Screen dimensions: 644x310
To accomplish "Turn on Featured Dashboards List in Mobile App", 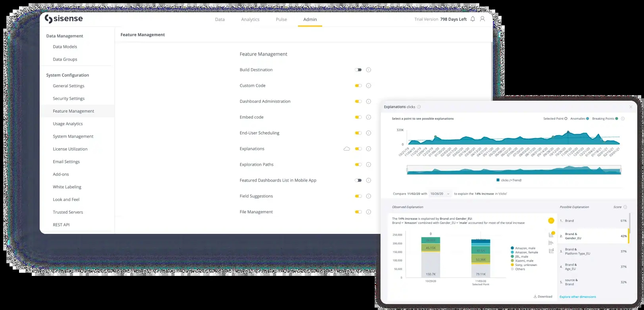I will 358,180.
